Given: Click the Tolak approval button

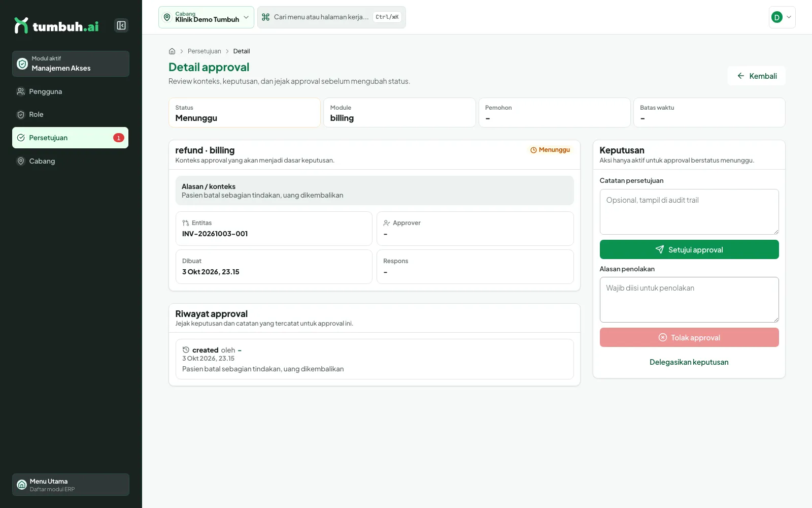Looking at the screenshot, I should pyautogui.click(x=689, y=337).
